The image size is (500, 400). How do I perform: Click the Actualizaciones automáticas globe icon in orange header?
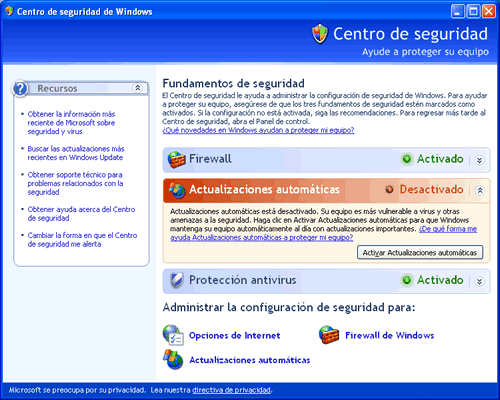pyautogui.click(x=177, y=190)
